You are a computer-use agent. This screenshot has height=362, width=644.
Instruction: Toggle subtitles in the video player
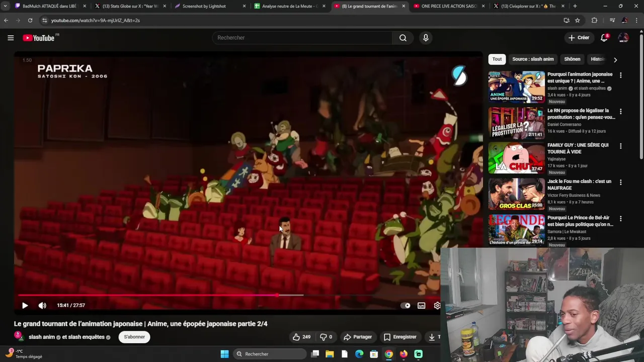pyautogui.click(x=422, y=305)
